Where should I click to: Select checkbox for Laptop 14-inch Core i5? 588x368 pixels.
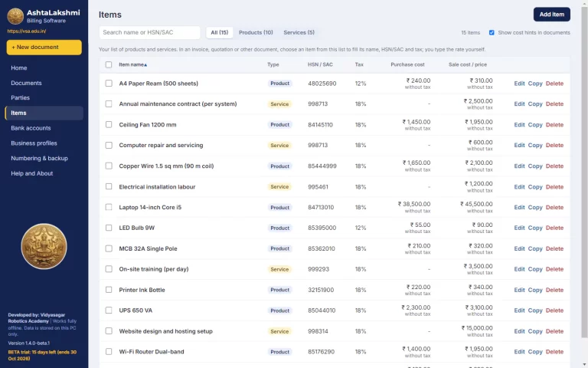[x=109, y=207]
